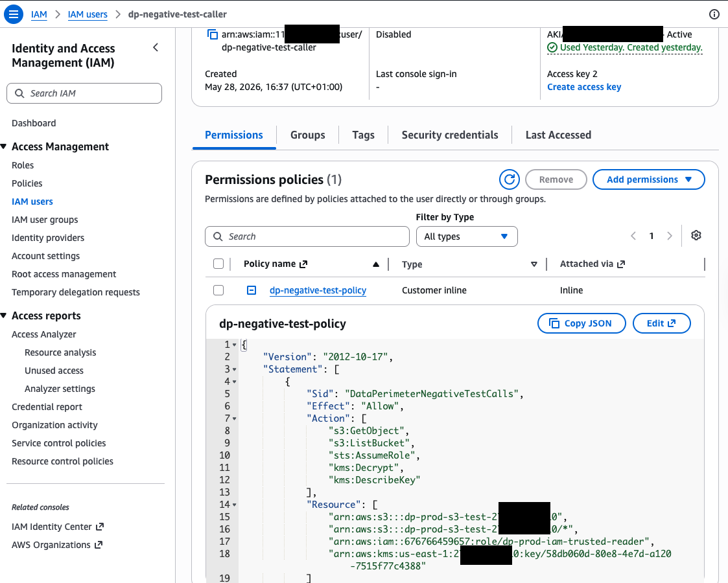Viewport: 728px width, 583px height.
Task: Click into the Search IAM field
Action: [x=84, y=93]
